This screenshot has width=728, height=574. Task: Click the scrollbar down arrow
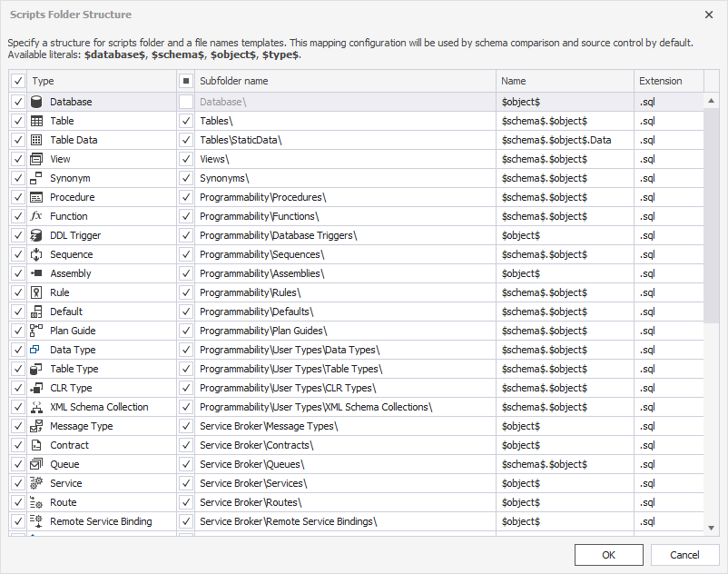pos(712,528)
